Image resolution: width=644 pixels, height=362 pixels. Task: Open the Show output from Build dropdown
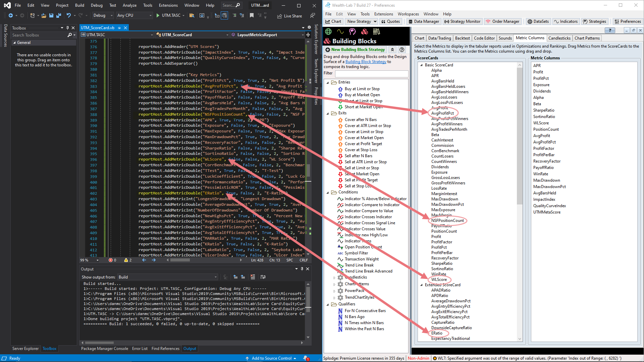168,277
